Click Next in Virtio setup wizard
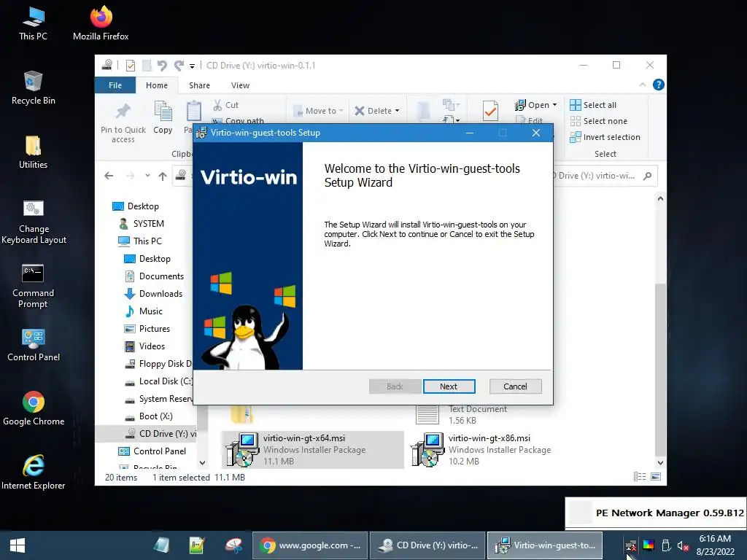 [449, 386]
